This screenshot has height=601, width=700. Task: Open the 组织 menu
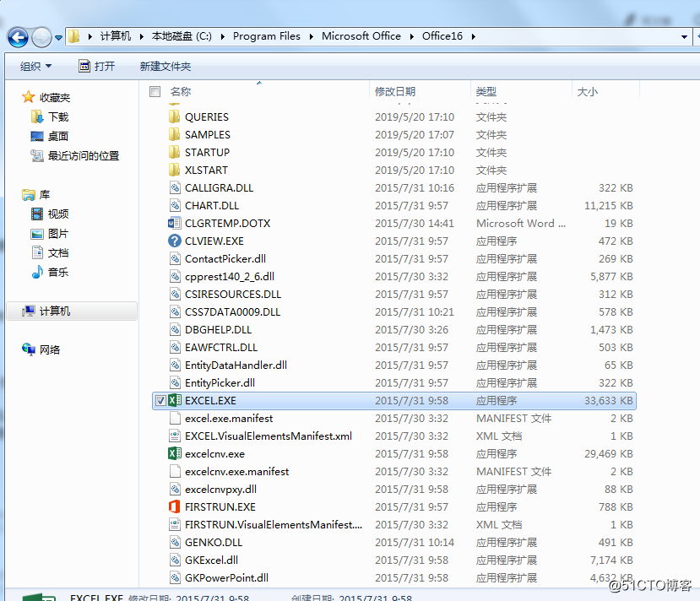point(35,67)
